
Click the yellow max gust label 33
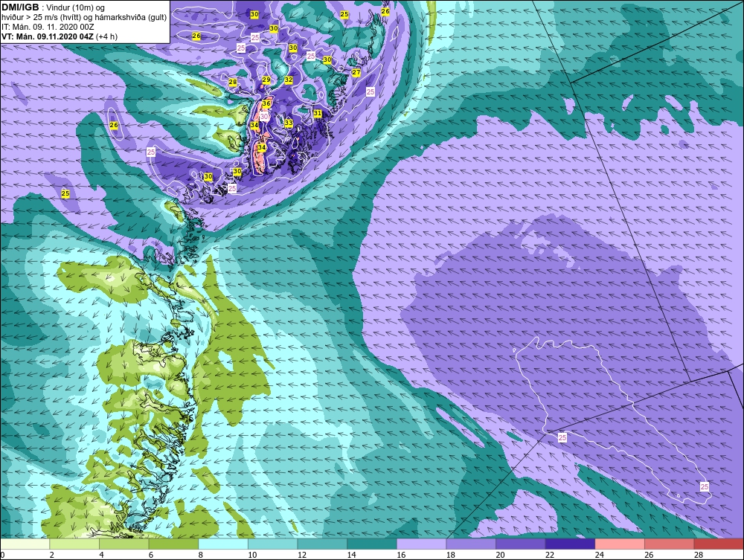point(289,123)
